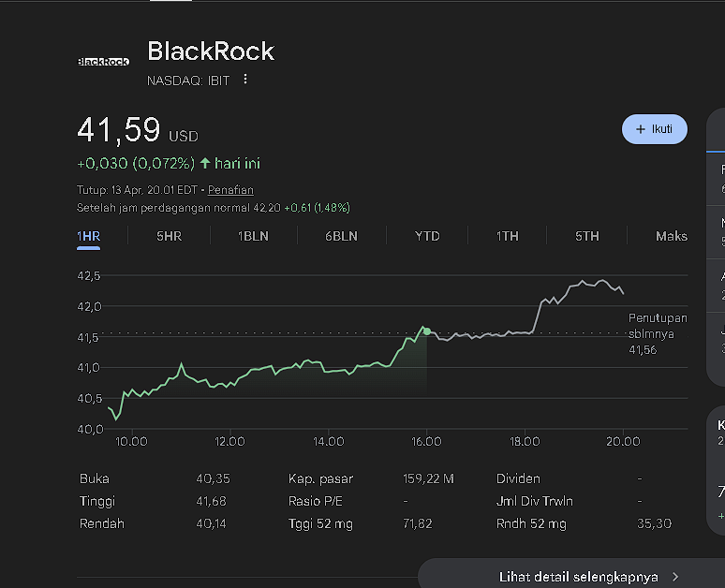This screenshot has height=588, width=725.
Task: View the 1TH chart range
Action: point(507,236)
